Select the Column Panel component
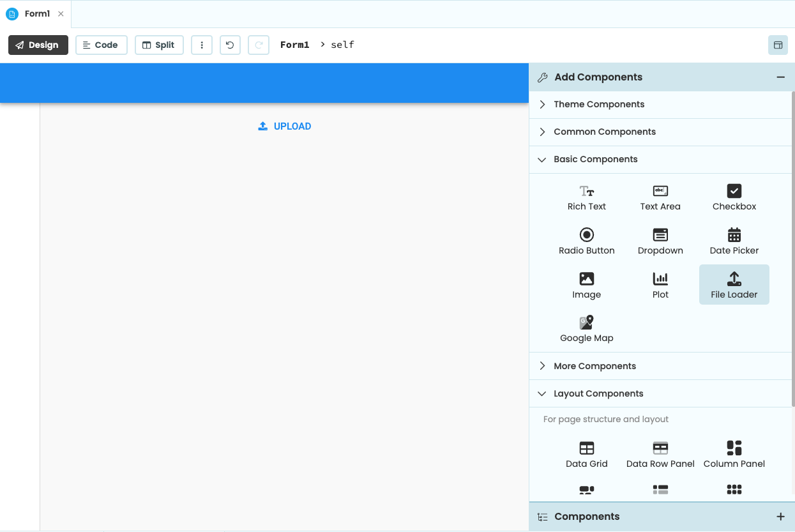This screenshot has height=532, width=795. pyautogui.click(x=734, y=453)
